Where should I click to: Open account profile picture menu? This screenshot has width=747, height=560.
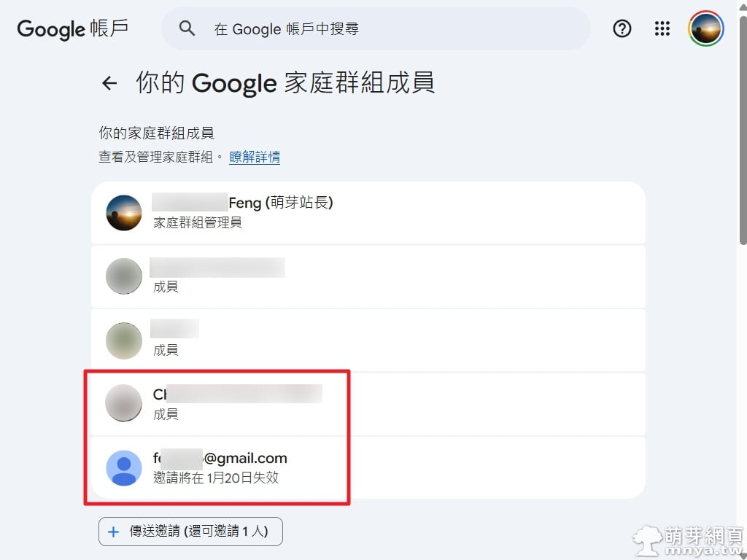tap(705, 28)
